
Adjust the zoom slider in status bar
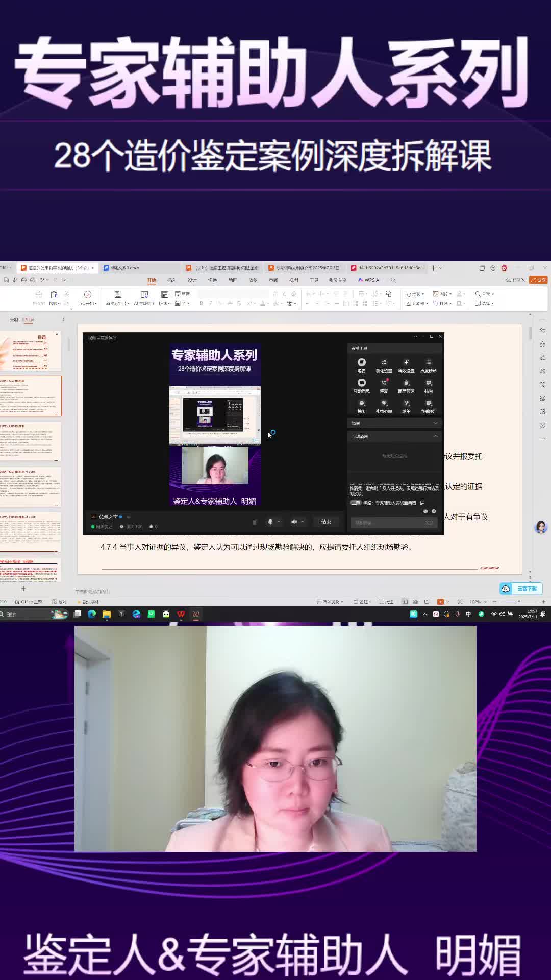(x=519, y=602)
